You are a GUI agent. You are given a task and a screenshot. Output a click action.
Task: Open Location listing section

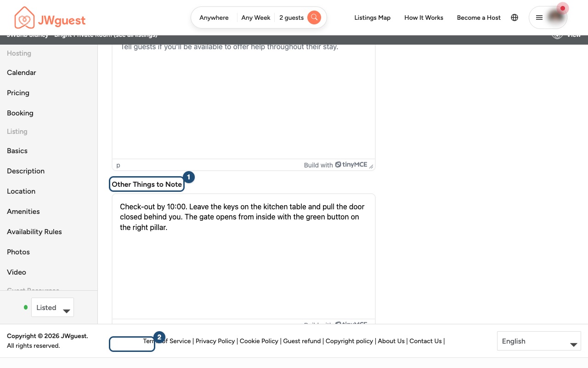[21, 191]
